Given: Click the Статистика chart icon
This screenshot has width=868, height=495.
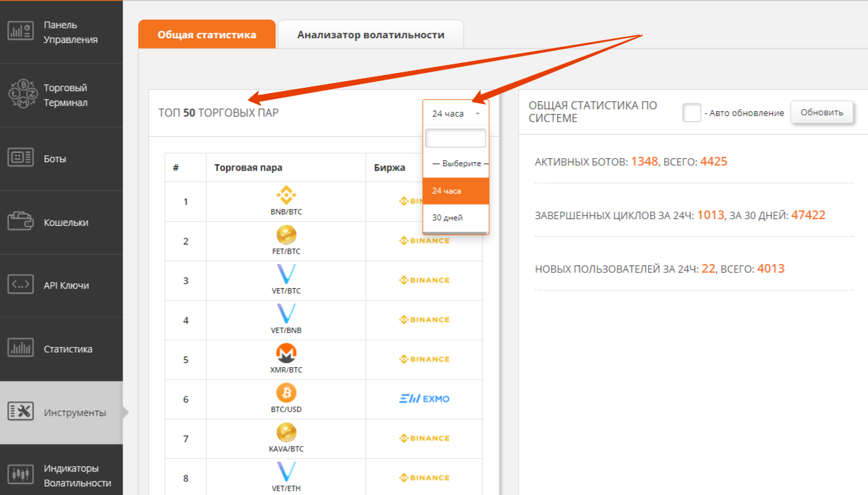Looking at the screenshot, I should click(20, 348).
